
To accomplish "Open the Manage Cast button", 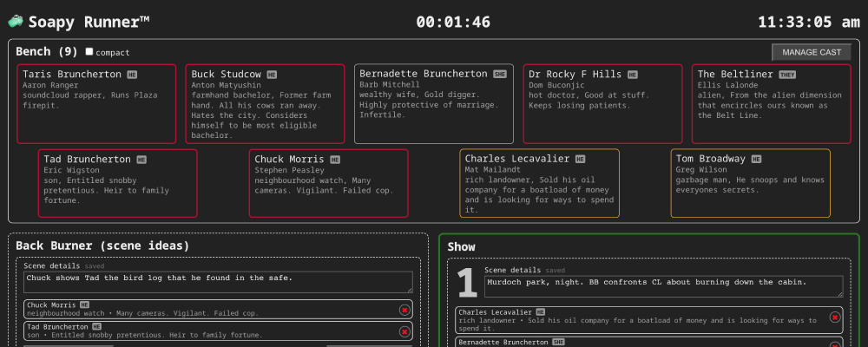I will point(811,52).
